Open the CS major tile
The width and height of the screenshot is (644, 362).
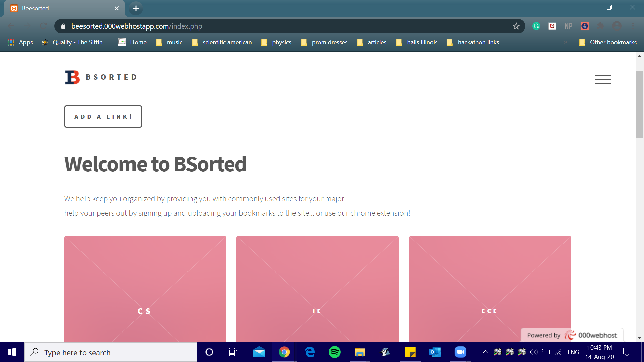click(x=145, y=288)
